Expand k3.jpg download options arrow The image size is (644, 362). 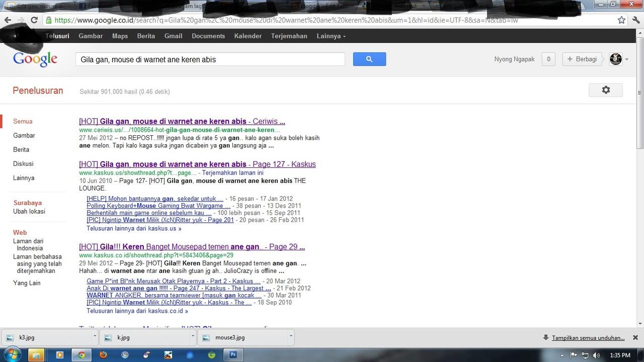(94, 337)
